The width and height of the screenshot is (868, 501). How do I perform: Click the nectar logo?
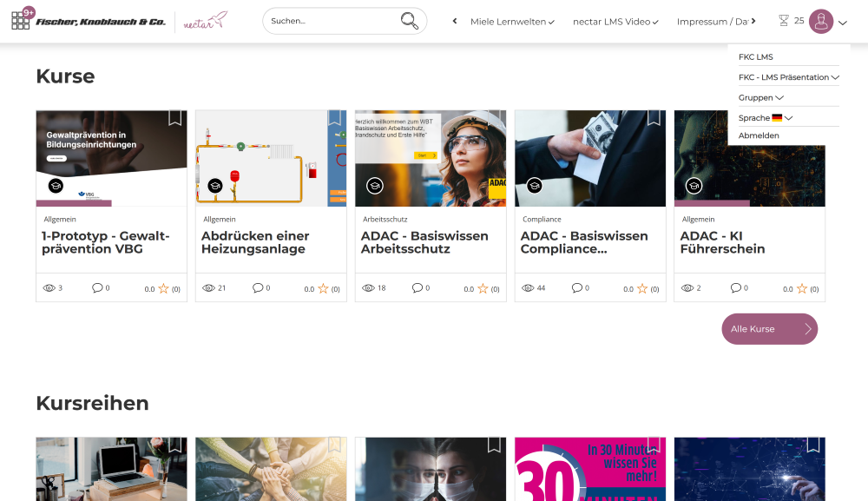click(x=205, y=21)
